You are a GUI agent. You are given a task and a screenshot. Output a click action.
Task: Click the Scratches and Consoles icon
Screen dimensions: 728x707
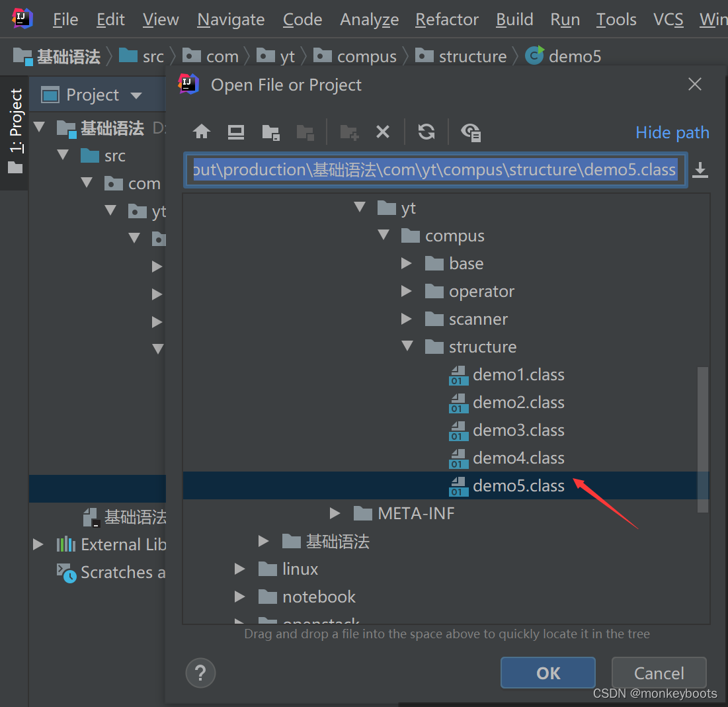tap(66, 573)
